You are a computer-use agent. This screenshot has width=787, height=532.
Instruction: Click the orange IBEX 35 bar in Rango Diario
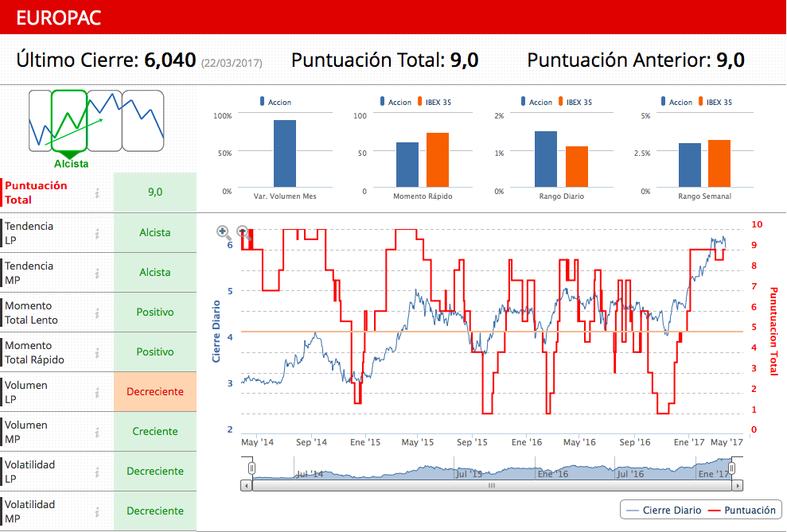pos(577,166)
